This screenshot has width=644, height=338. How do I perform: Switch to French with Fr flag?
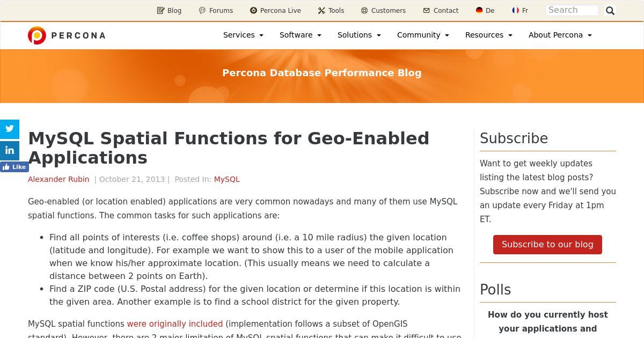click(520, 10)
